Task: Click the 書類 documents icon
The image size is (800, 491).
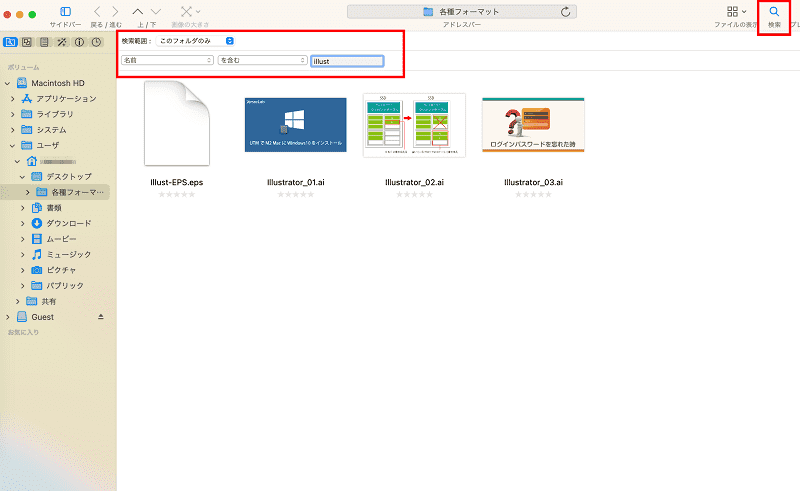Action: pyautogui.click(x=37, y=208)
